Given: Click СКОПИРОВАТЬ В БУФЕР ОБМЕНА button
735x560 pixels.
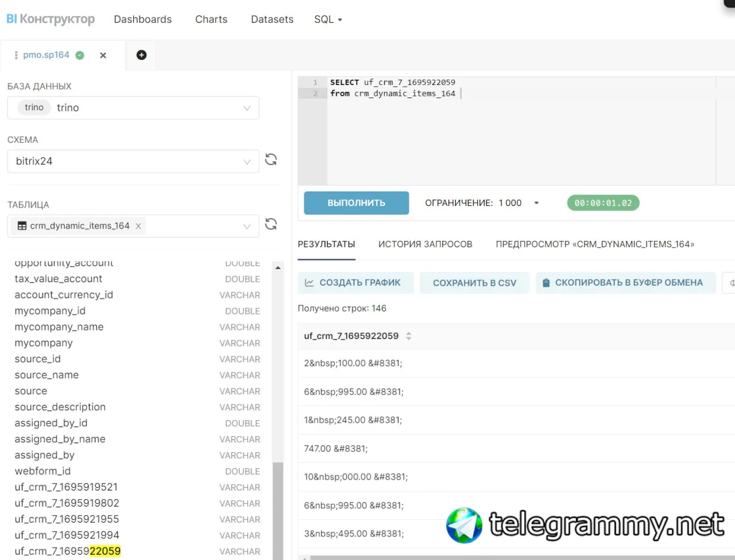Looking at the screenshot, I should tap(626, 283).
